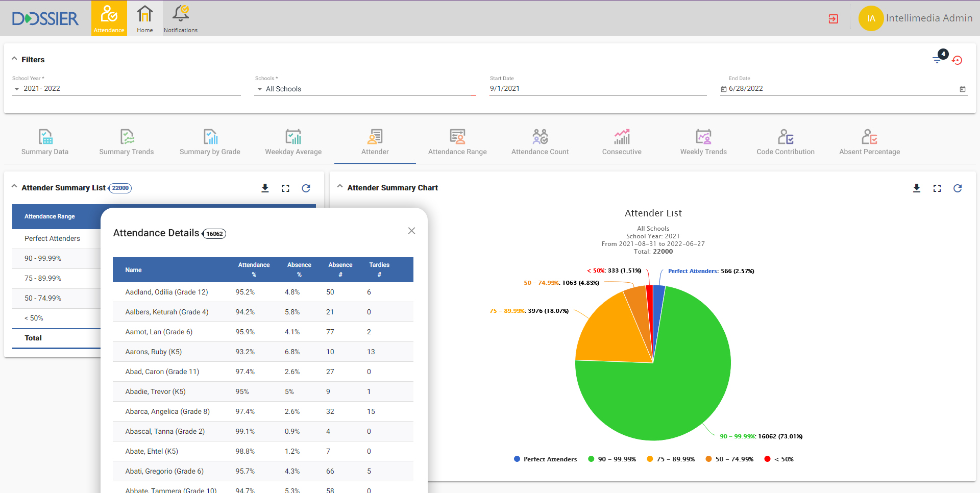This screenshot has width=980, height=493.
Task: Open the School Year dropdown
Action: (x=126, y=88)
